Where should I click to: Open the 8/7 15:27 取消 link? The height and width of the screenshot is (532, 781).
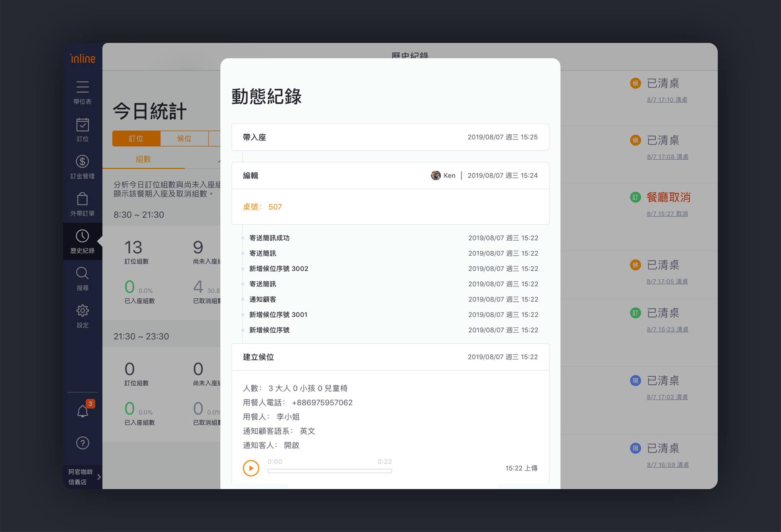(x=667, y=214)
